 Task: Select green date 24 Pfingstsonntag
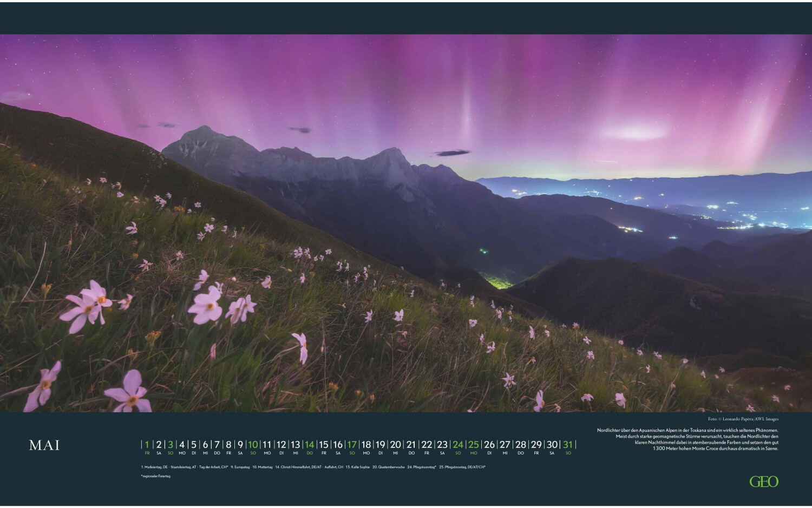458,445
